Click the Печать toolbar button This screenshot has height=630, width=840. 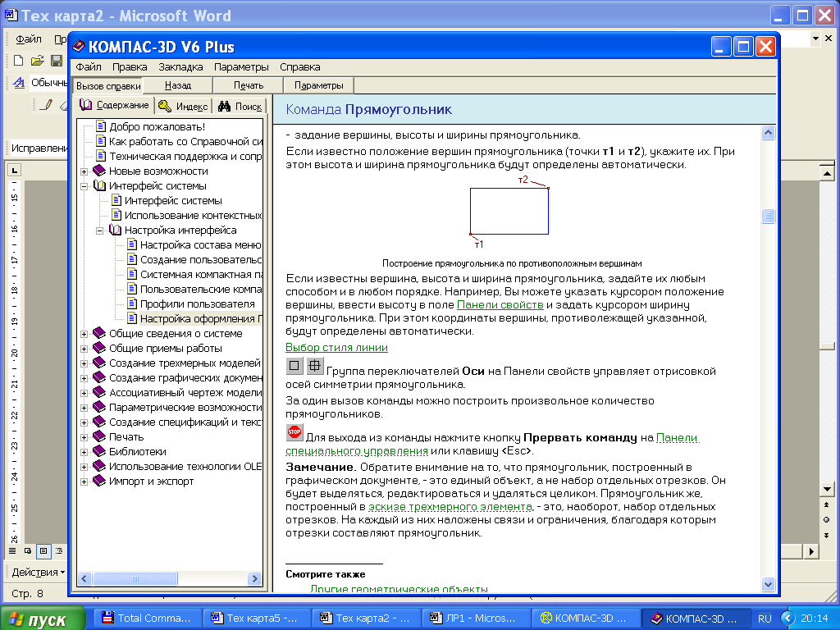coord(249,85)
